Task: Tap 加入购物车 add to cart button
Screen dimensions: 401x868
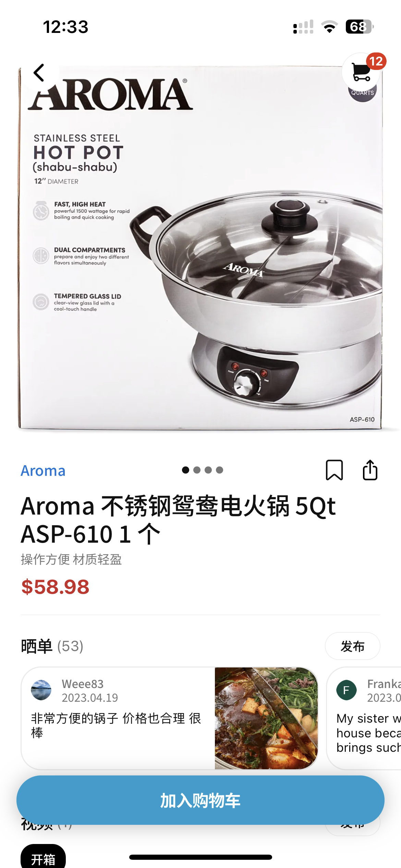Action: (200, 800)
